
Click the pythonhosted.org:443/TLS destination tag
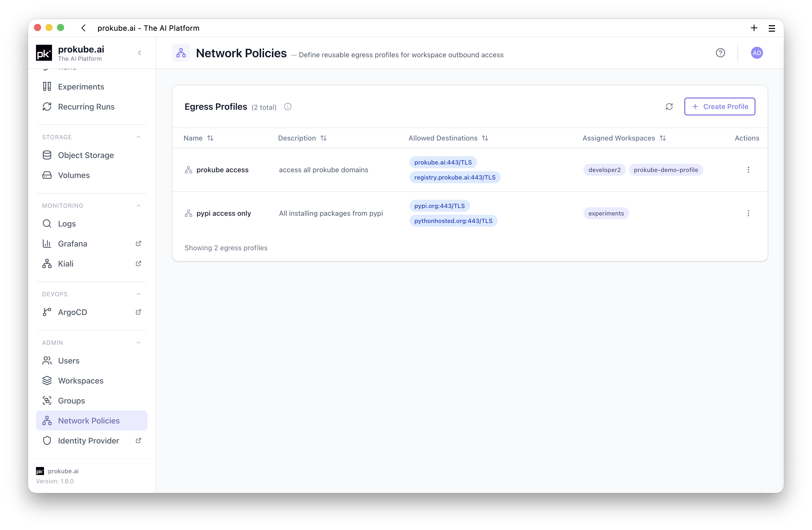tap(453, 221)
